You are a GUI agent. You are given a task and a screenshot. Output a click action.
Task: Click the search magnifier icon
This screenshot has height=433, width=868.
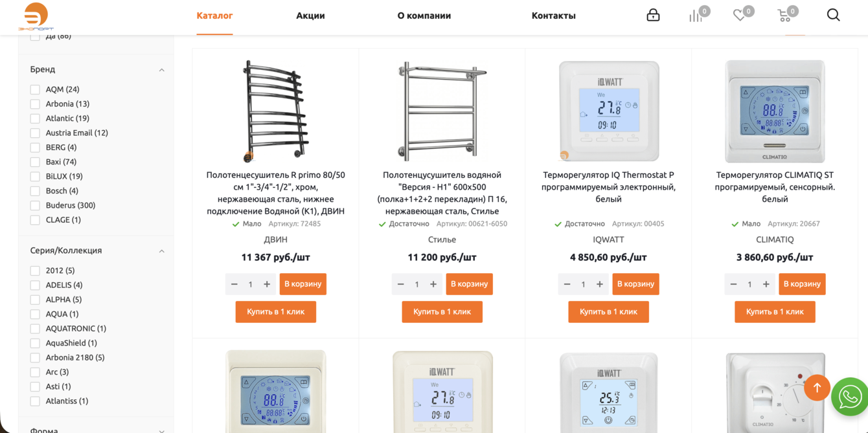pyautogui.click(x=833, y=15)
